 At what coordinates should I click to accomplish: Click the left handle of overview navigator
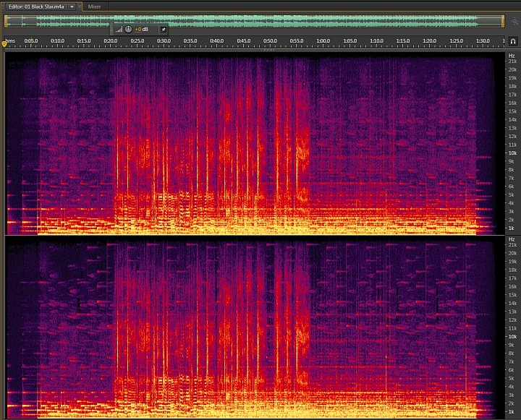(6, 21)
